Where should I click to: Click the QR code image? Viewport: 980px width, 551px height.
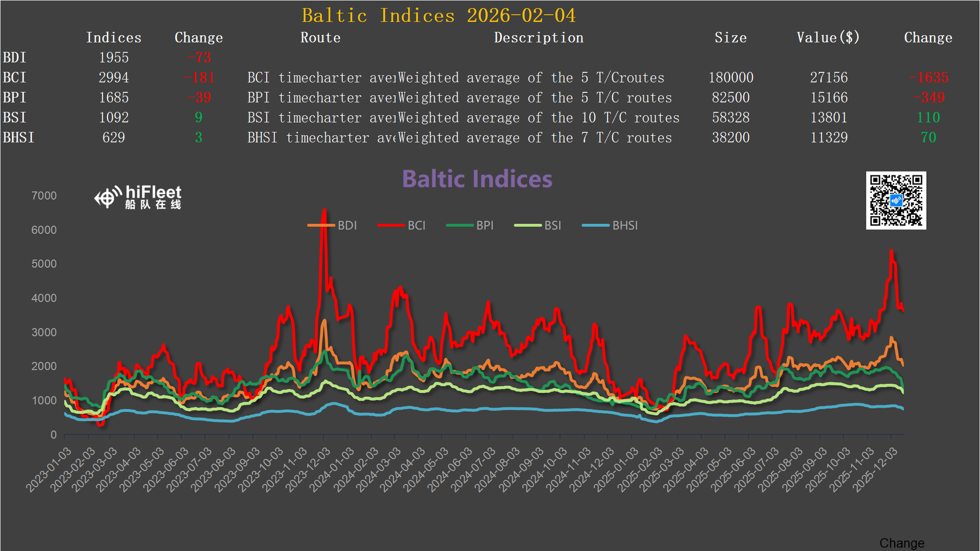896,201
